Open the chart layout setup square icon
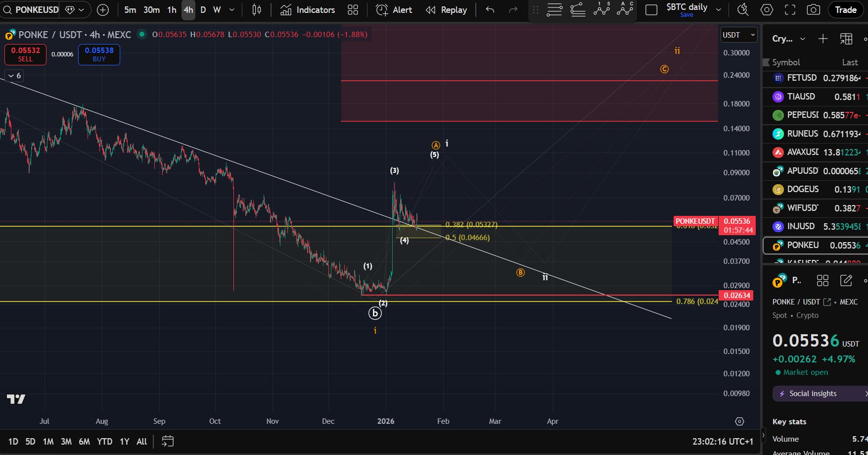Image resolution: width=868 pixels, height=455 pixels. [x=651, y=10]
